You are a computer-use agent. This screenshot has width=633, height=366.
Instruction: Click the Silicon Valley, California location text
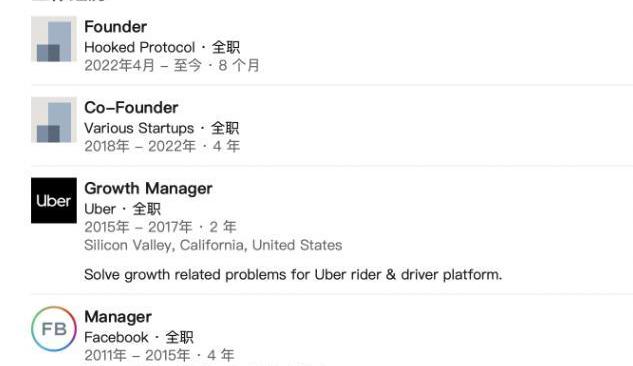click(213, 245)
